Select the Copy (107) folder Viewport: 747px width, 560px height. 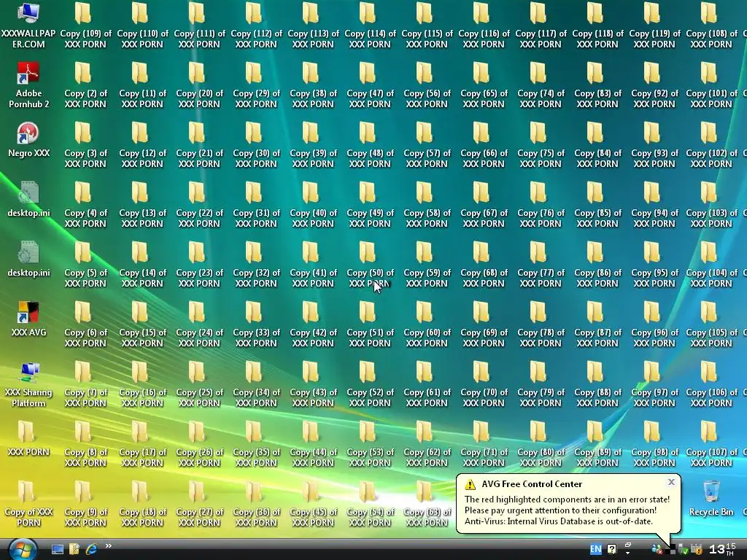711,444
